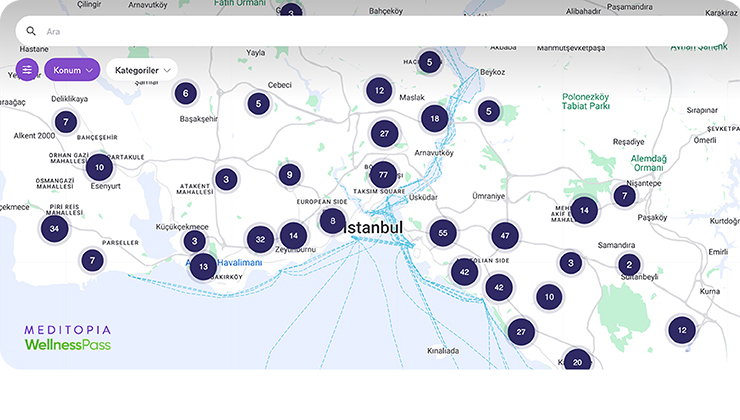Select cluster marker 8 beside Istanbul label
The height and width of the screenshot is (420, 740).
click(333, 221)
